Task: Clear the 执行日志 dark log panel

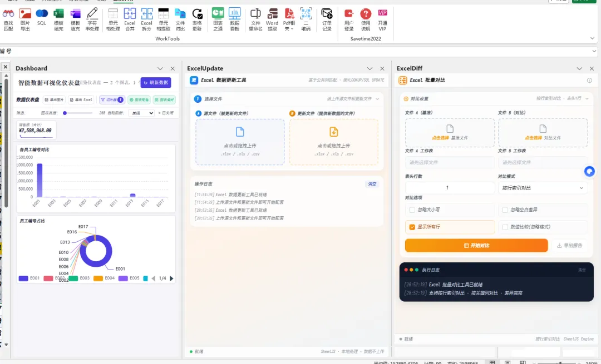Action: click(x=582, y=270)
